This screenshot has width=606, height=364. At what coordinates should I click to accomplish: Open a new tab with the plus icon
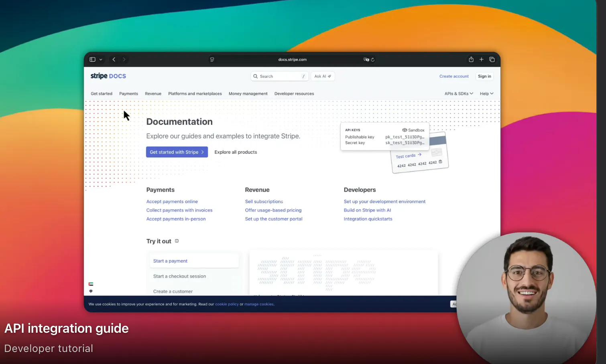[x=482, y=59]
